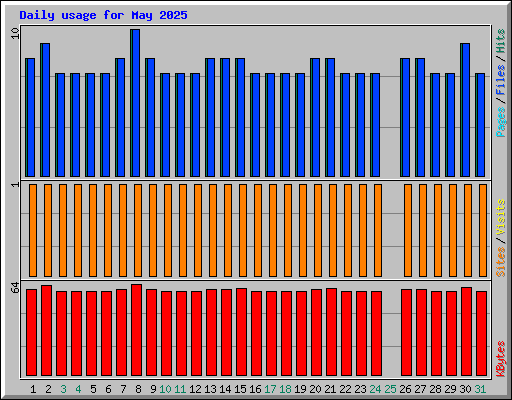Select the red KBytes bar for day 16
The height and width of the screenshot is (400, 512).
256,333
